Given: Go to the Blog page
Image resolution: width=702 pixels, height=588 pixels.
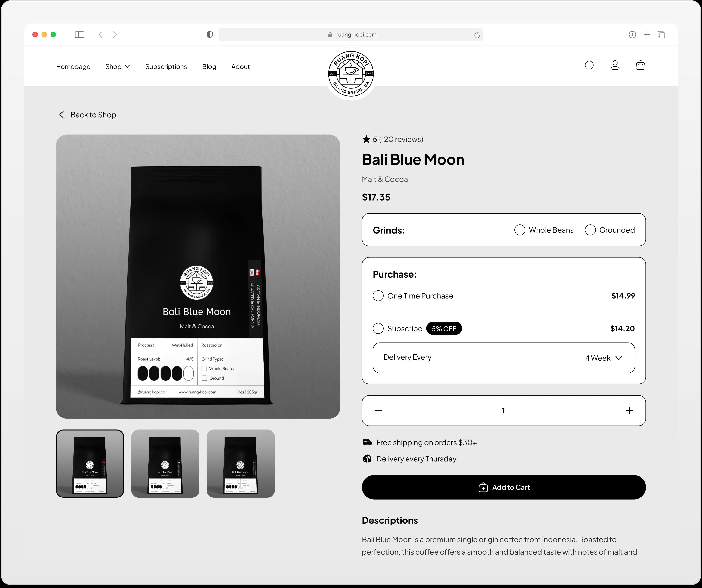Looking at the screenshot, I should [x=209, y=66].
